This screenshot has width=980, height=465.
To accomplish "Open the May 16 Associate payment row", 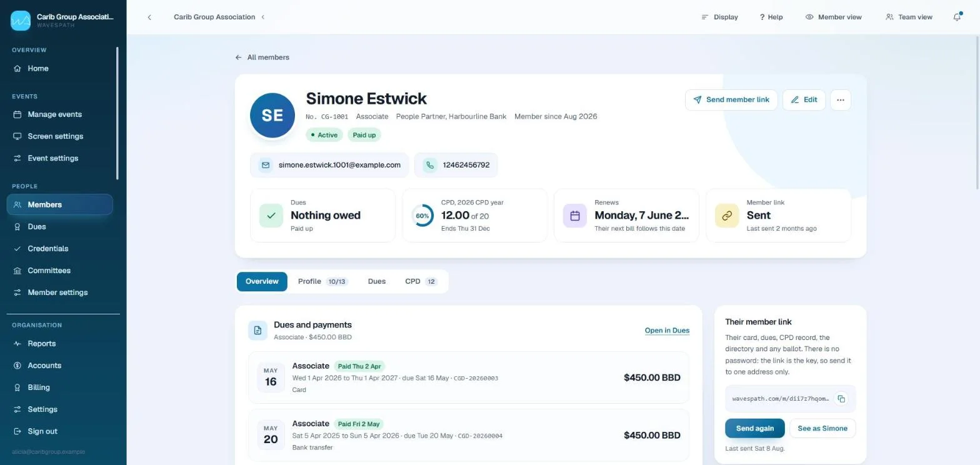I will (469, 377).
